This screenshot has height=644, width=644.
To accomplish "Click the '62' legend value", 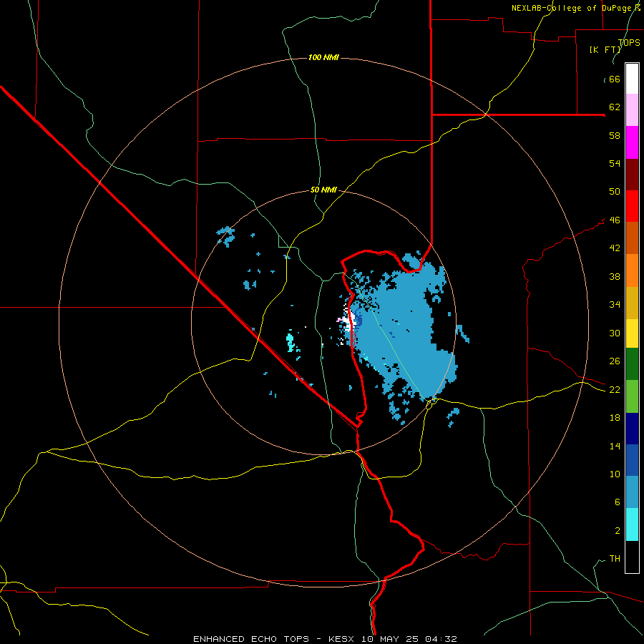I will click(x=615, y=107).
